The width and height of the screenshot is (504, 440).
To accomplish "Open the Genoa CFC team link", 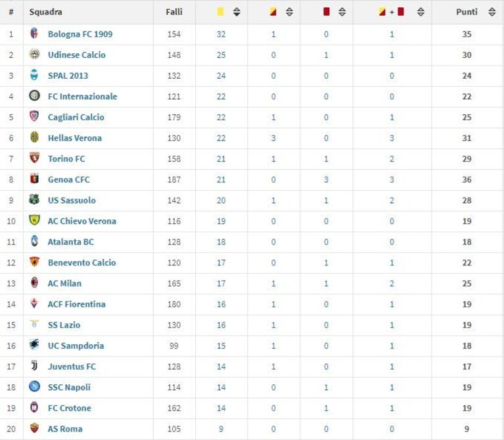I will 69,179.
